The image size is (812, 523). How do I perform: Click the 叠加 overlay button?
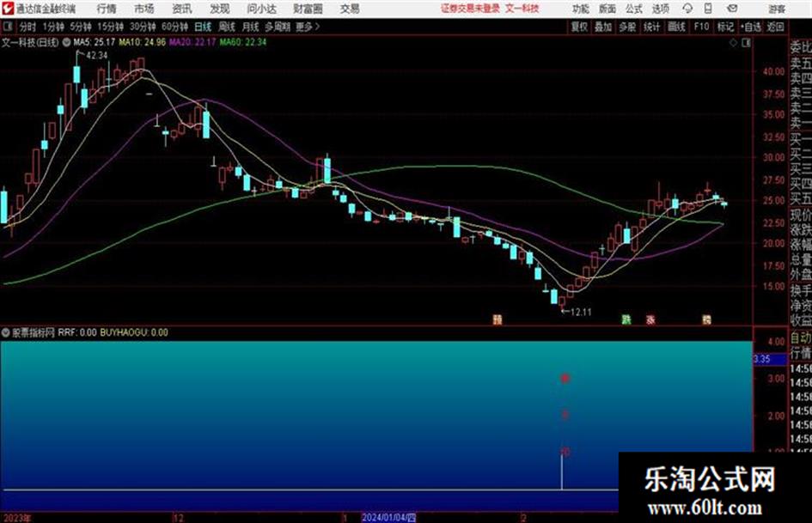[x=603, y=27]
